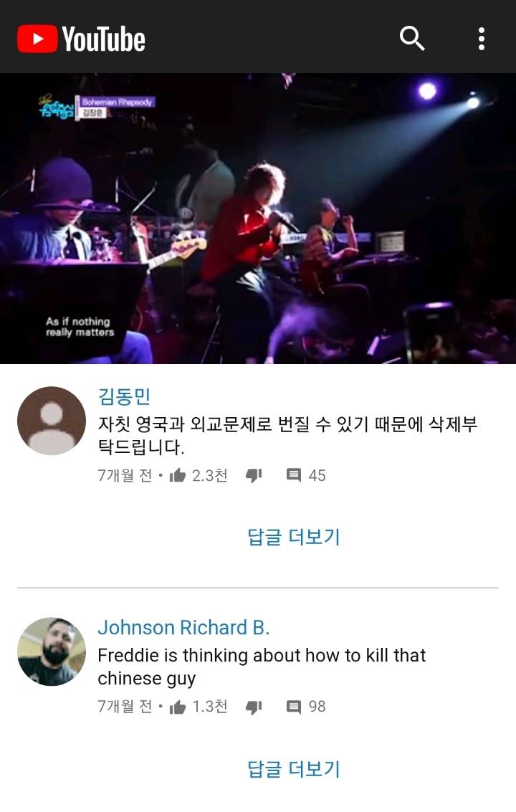516x812 pixels.
Task: View Johnson Richard B.'s profile photo
Action: [x=52, y=651]
